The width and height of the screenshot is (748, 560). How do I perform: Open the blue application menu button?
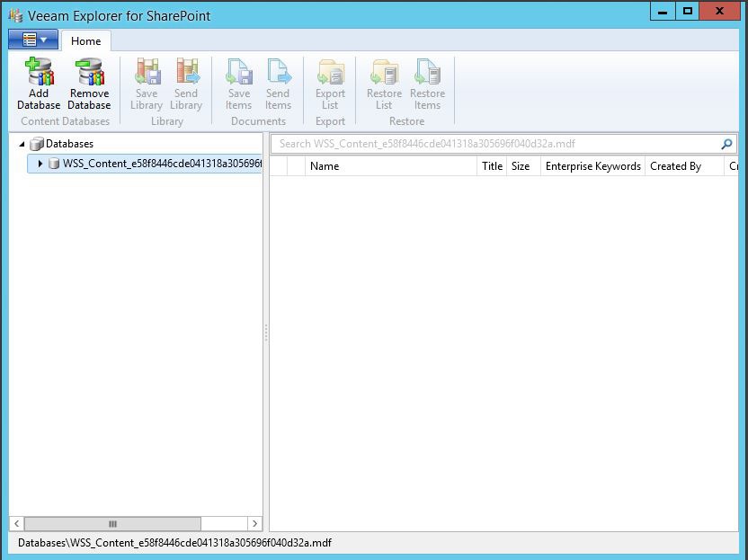[x=33, y=40]
